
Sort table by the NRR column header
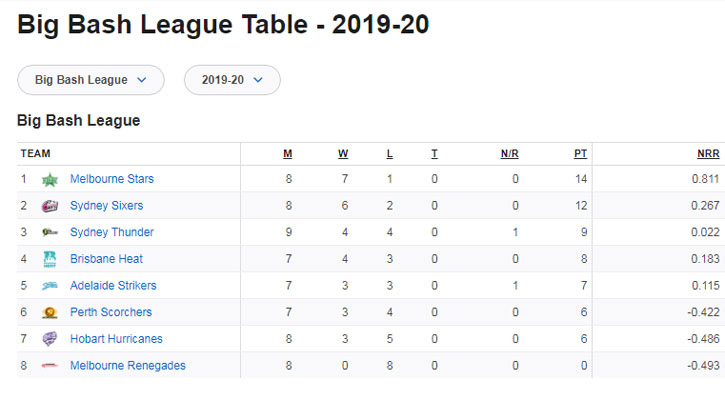click(x=708, y=154)
